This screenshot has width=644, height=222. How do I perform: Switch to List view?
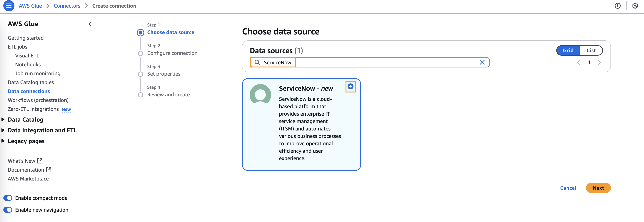point(591,51)
